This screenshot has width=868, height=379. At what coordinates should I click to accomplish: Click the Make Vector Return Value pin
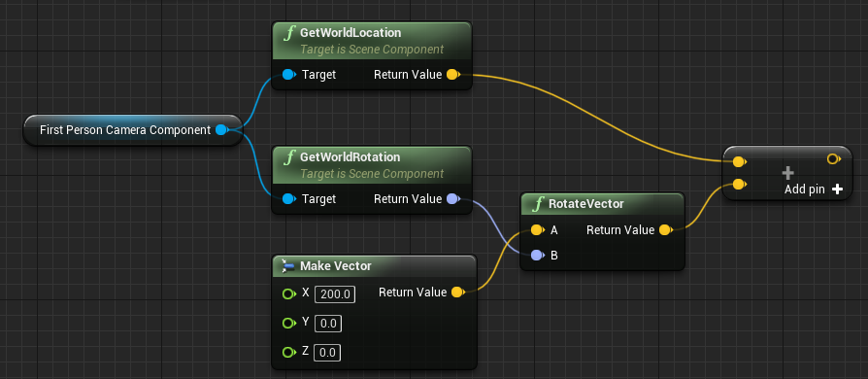(x=458, y=292)
